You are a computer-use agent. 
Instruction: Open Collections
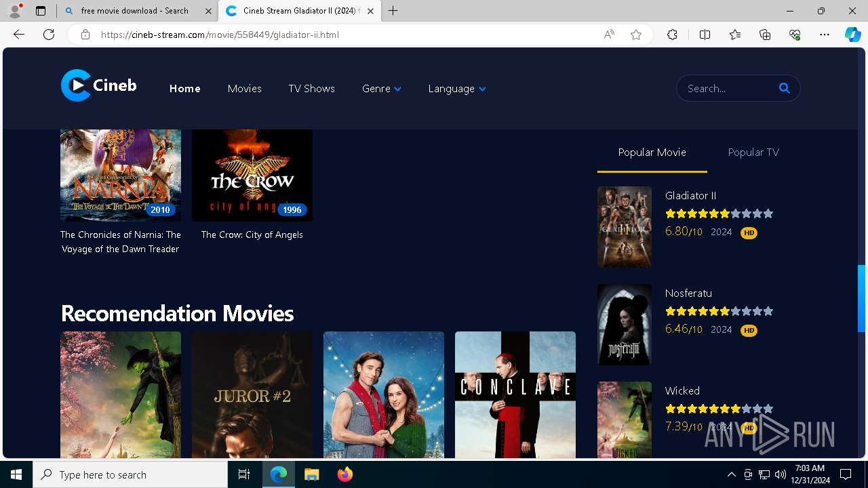[x=765, y=35]
